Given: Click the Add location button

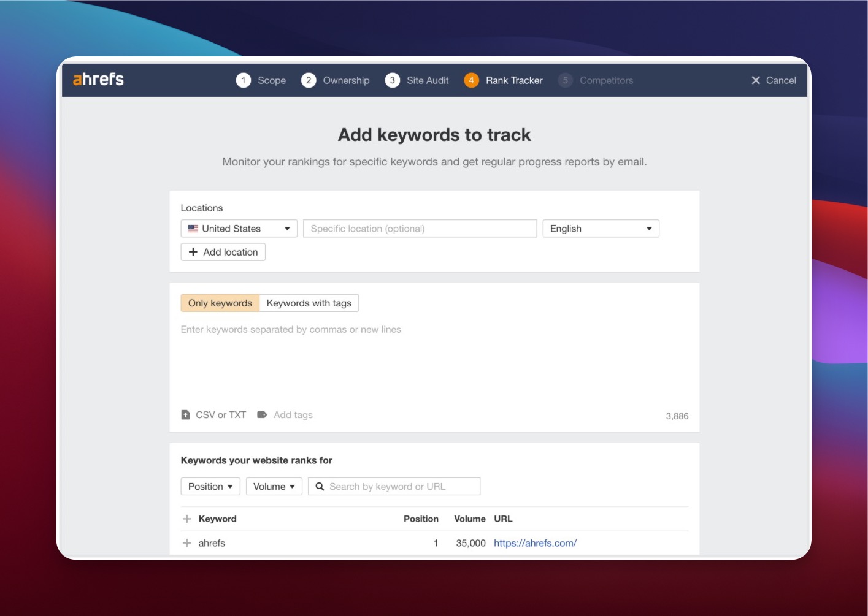Looking at the screenshot, I should pyautogui.click(x=223, y=252).
